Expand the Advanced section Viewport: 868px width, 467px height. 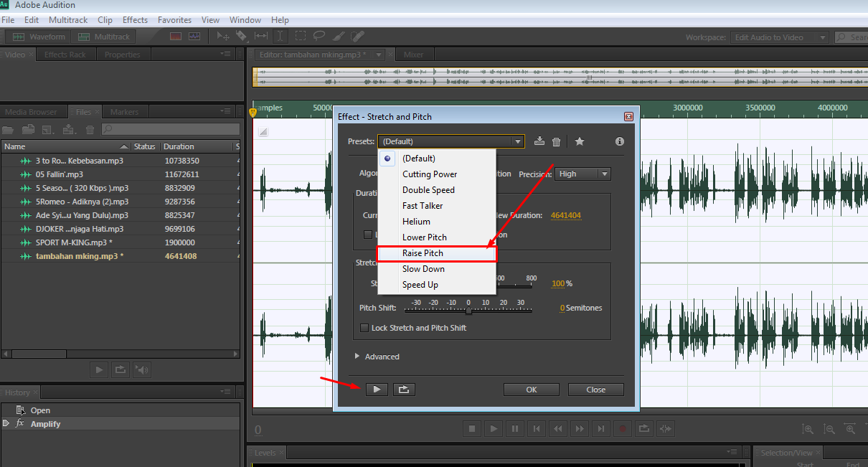(x=358, y=357)
